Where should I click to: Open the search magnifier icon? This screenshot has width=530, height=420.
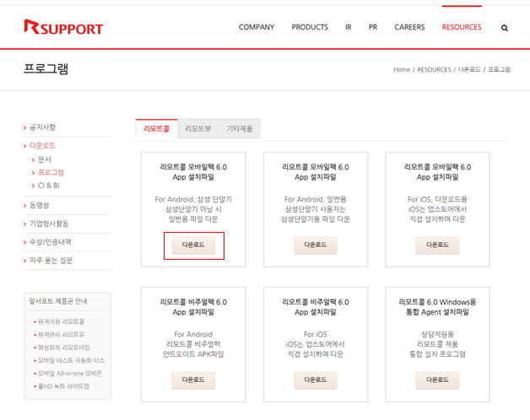pos(505,28)
